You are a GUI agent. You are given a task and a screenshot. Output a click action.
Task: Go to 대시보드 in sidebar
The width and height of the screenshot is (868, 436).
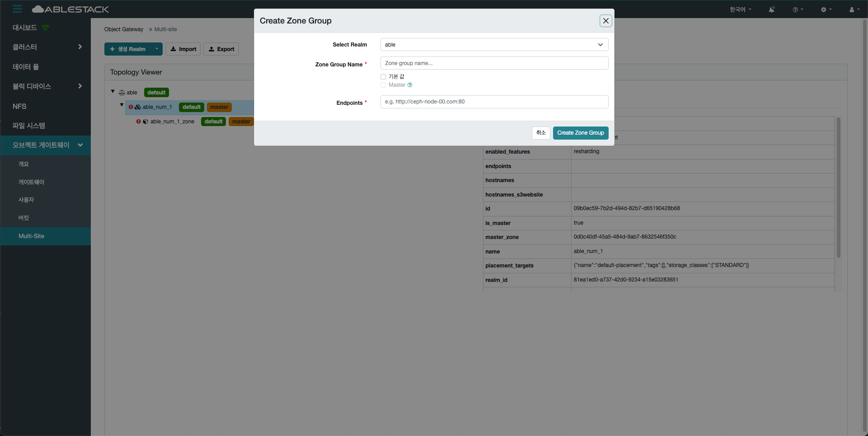tap(25, 28)
